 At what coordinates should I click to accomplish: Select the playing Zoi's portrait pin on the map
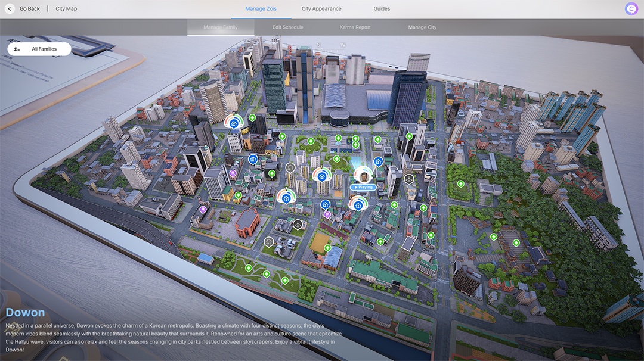tap(363, 175)
